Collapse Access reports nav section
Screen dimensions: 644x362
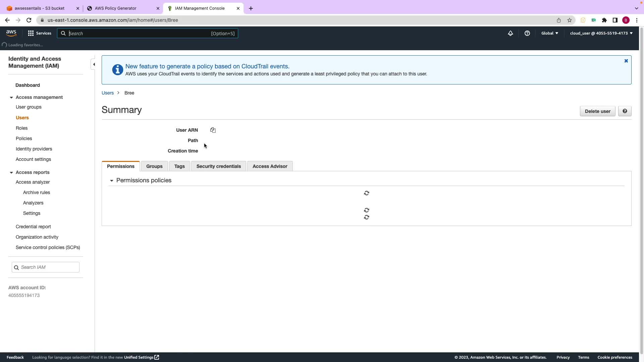coord(11,173)
